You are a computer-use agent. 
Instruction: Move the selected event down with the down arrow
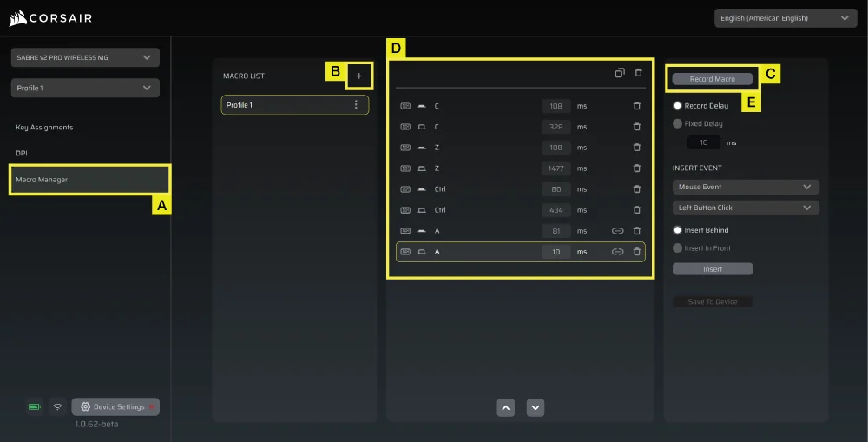click(536, 407)
